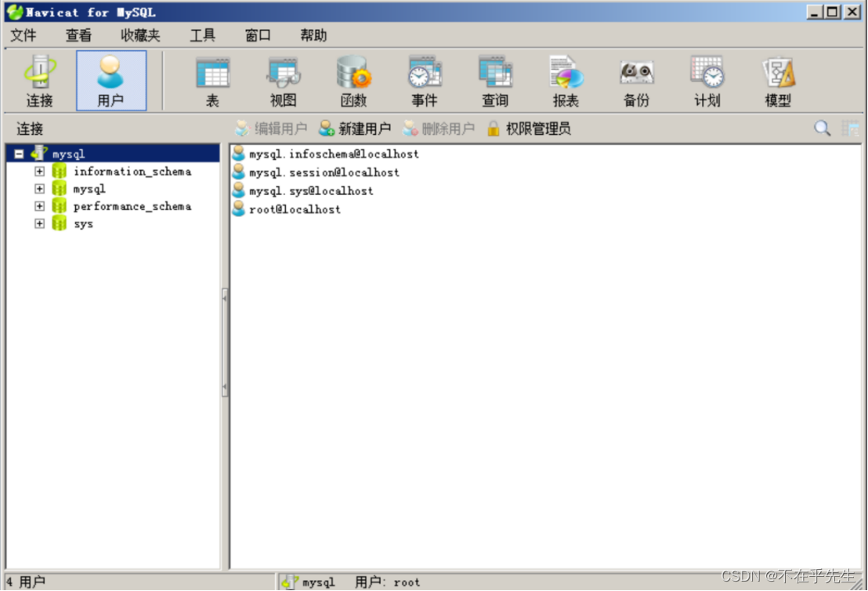Click the 连接 panel header label
Screen dimensions: 868x591
pos(29,129)
